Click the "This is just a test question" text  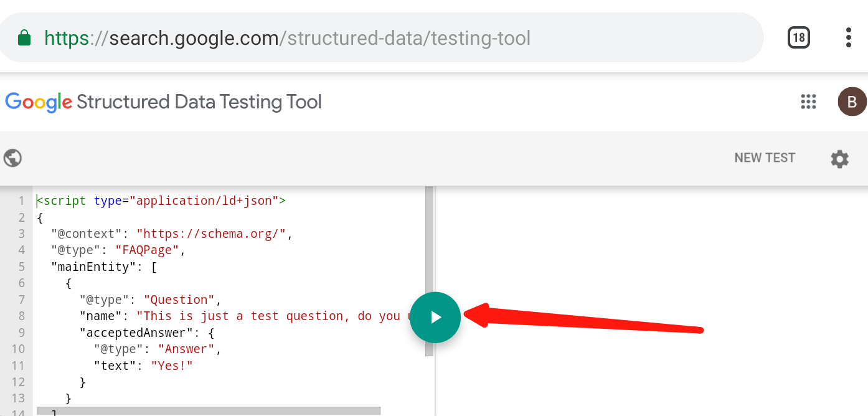240,316
